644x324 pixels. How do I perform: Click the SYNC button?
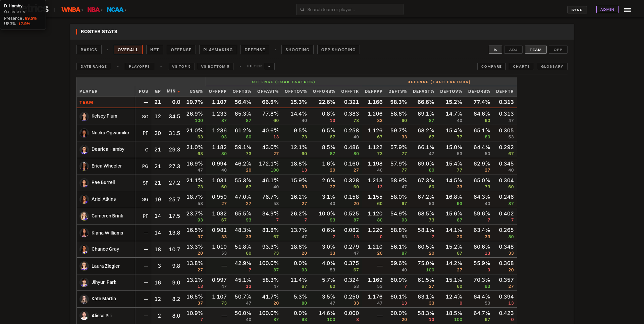coord(577,10)
